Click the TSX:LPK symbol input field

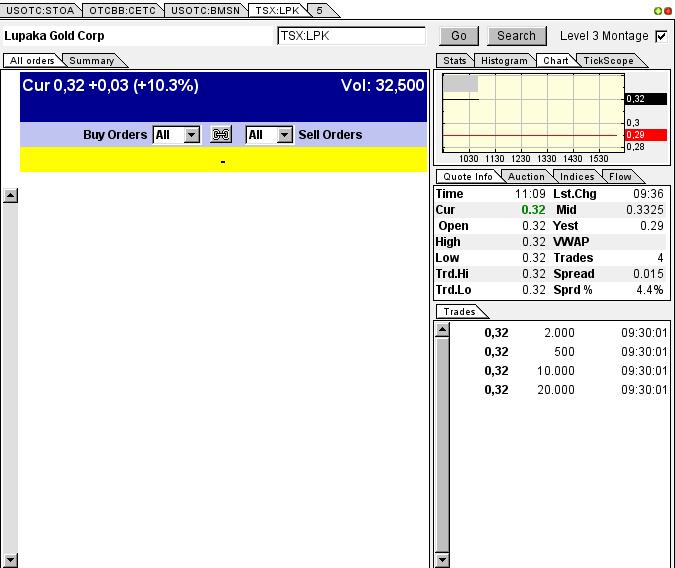pos(351,36)
